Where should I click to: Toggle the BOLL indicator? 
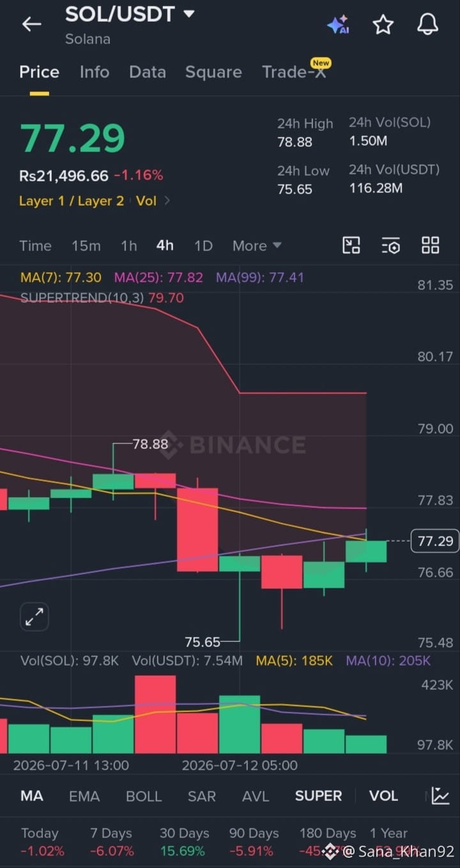pos(144,796)
